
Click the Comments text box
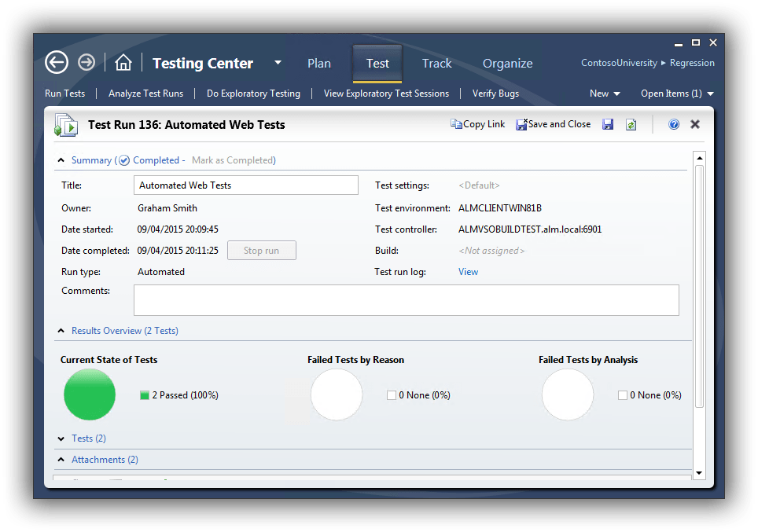(x=406, y=300)
